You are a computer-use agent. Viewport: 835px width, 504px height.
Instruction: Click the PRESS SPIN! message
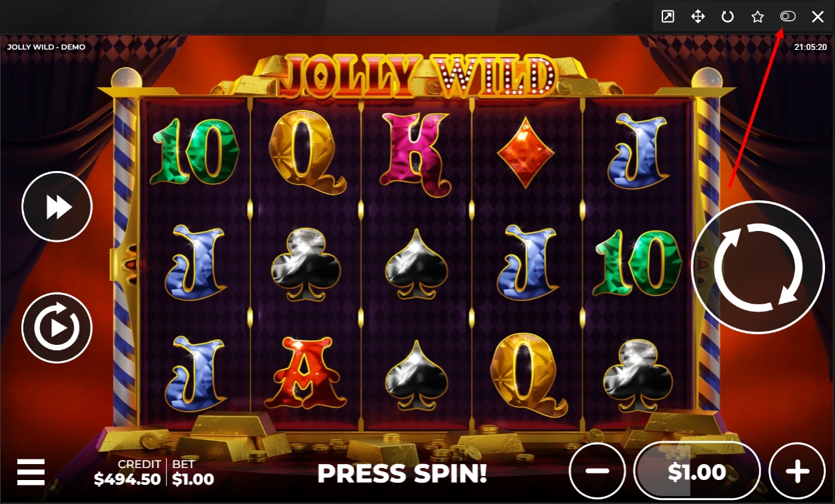402,473
